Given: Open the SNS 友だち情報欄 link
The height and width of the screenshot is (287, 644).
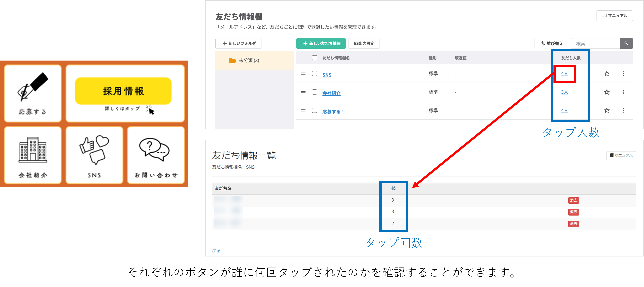Looking at the screenshot, I should 327,75.
